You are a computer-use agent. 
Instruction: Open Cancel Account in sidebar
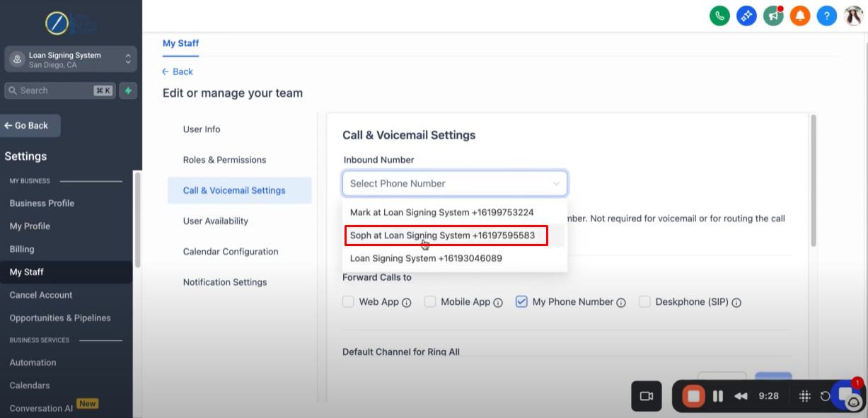tap(41, 295)
